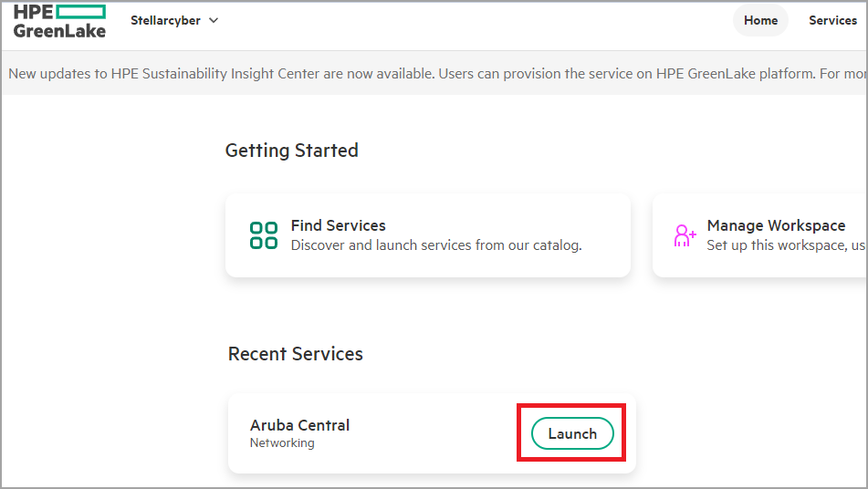
Task: Open the Stellarcyber workspace switcher name
Action: point(165,20)
